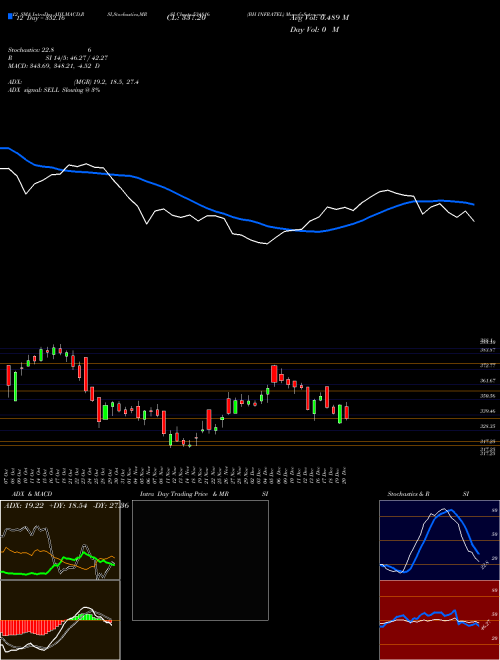Click the '07 Oct' date axis label

tap(8, 475)
